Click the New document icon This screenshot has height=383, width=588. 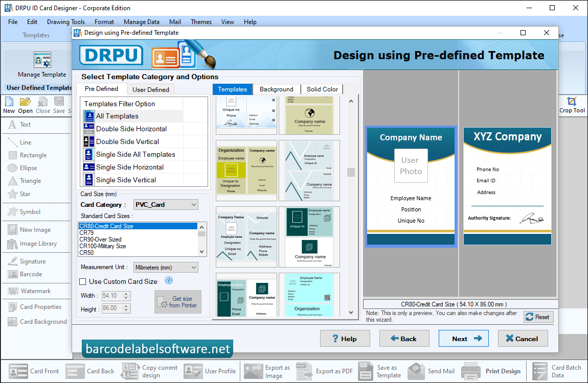(x=9, y=102)
